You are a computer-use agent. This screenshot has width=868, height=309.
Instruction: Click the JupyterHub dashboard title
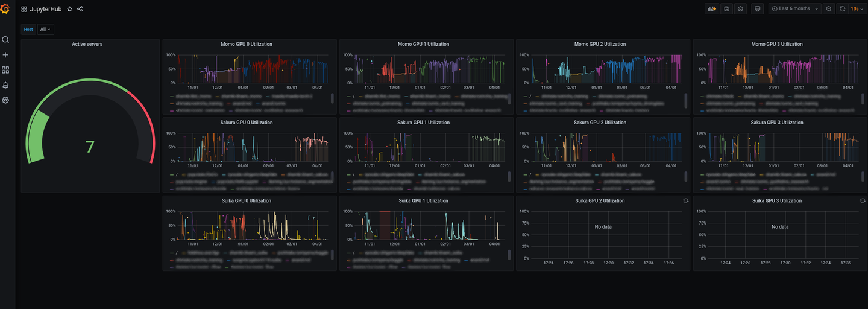46,9
